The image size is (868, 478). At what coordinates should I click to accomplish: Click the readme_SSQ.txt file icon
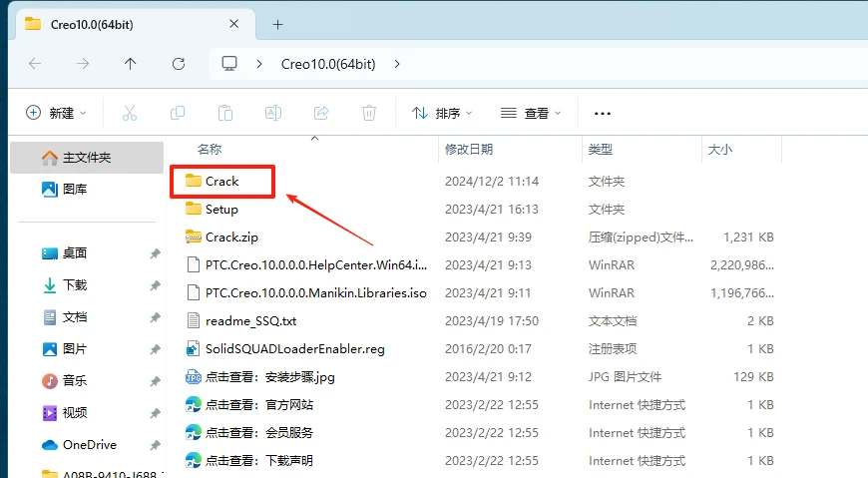pos(194,320)
